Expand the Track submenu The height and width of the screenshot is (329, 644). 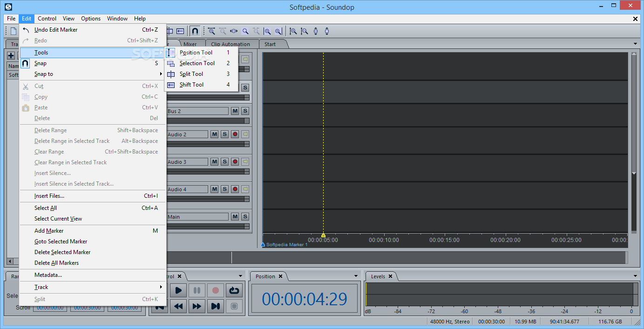tap(93, 287)
